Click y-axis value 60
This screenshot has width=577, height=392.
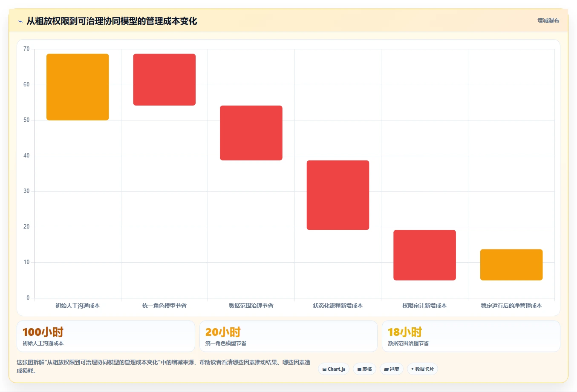pyautogui.click(x=26, y=85)
